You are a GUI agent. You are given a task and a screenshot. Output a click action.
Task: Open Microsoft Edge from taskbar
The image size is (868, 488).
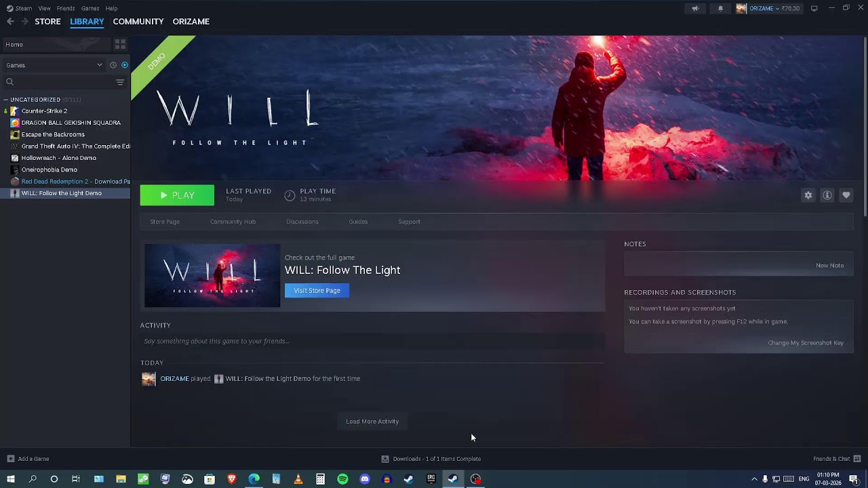[x=254, y=479]
